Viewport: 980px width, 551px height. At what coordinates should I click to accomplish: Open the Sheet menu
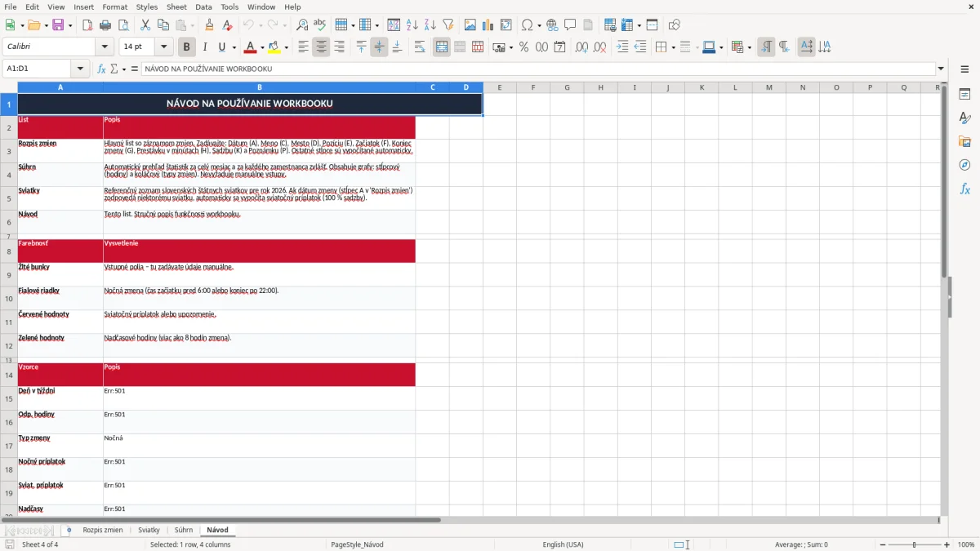[176, 7]
